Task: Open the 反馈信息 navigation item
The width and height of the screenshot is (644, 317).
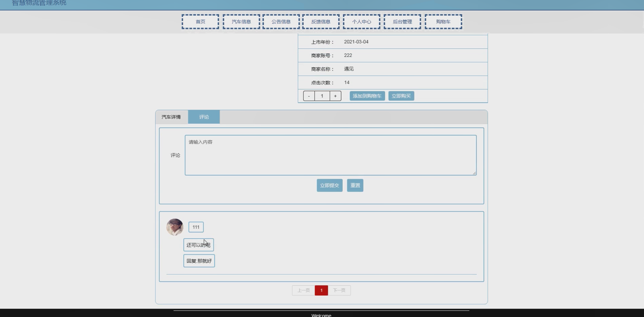Action: pyautogui.click(x=321, y=22)
